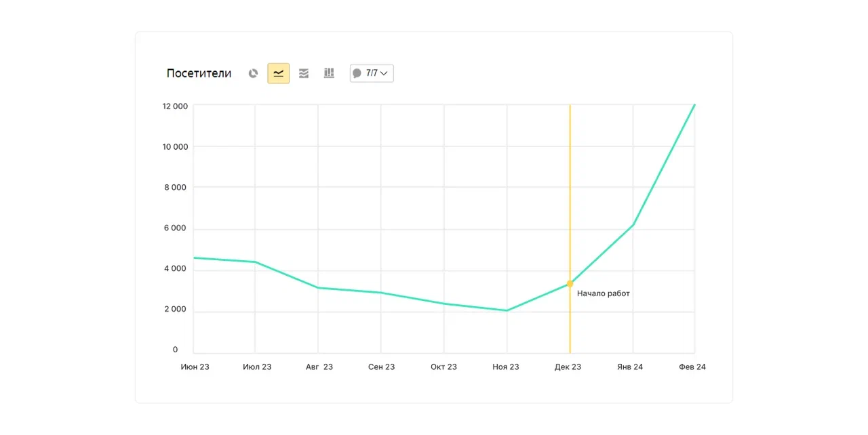868x435 pixels.
Task: Select the Ноя 23 axis label
Action: pyautogui.click(x=506, y=367)
